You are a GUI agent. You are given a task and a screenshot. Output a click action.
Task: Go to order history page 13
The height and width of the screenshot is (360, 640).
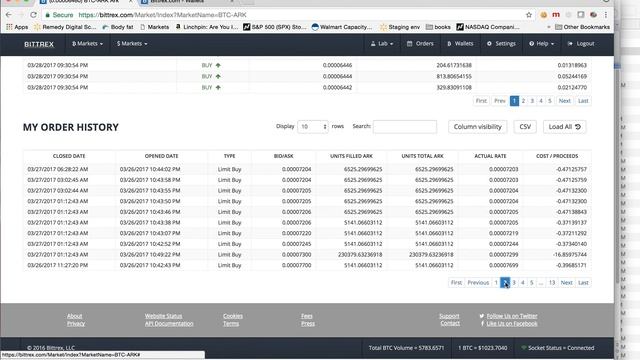click(552, 282)
